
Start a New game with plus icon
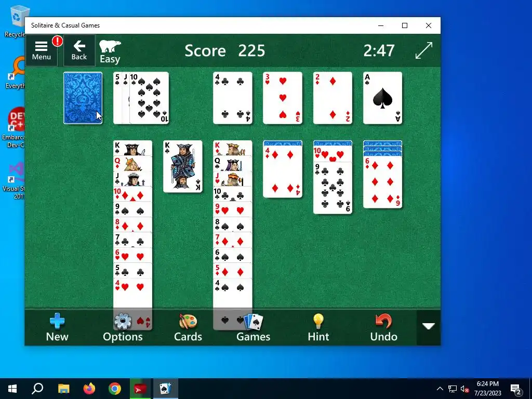coord(57,327)
